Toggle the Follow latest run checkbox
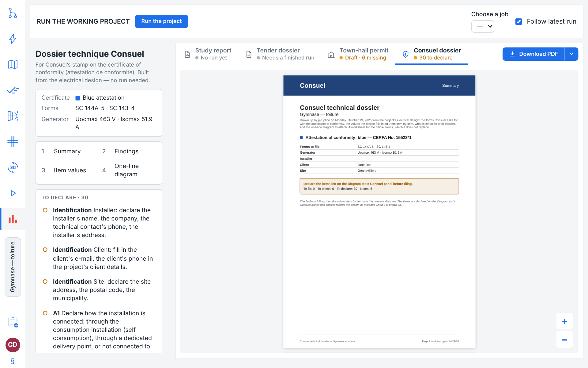 518,21
